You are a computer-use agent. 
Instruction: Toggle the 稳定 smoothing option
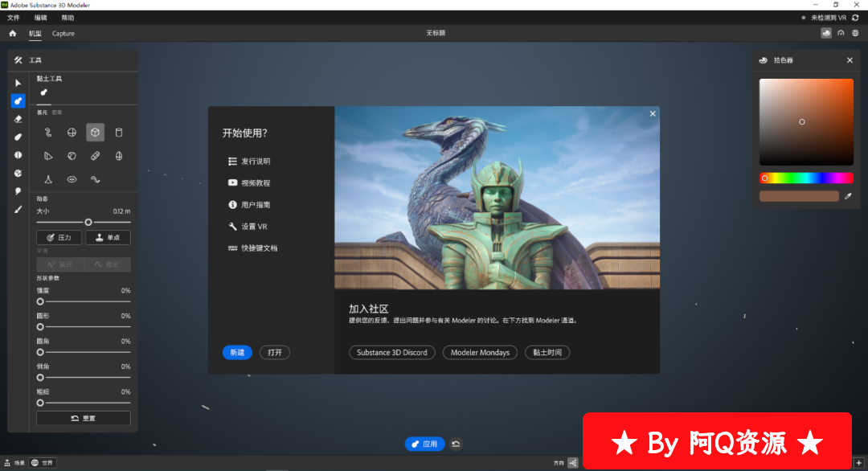click(108, 264)
